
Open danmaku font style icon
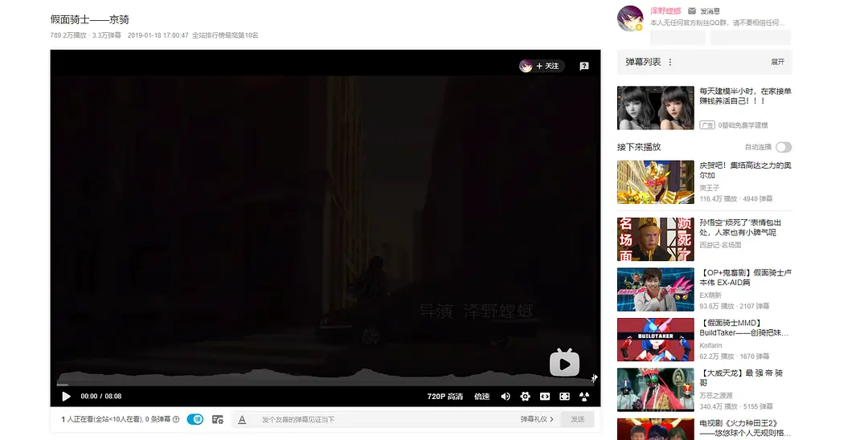242,419
